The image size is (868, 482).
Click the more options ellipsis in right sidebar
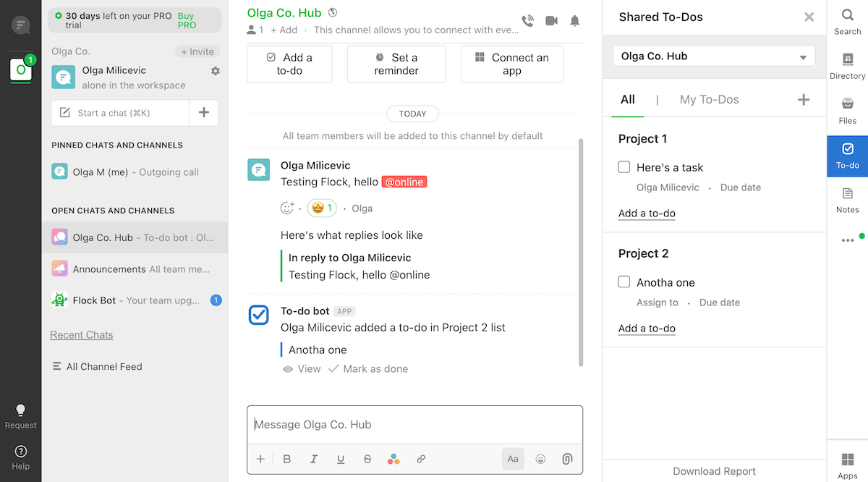pyautogui.click(x=848, y=240)
